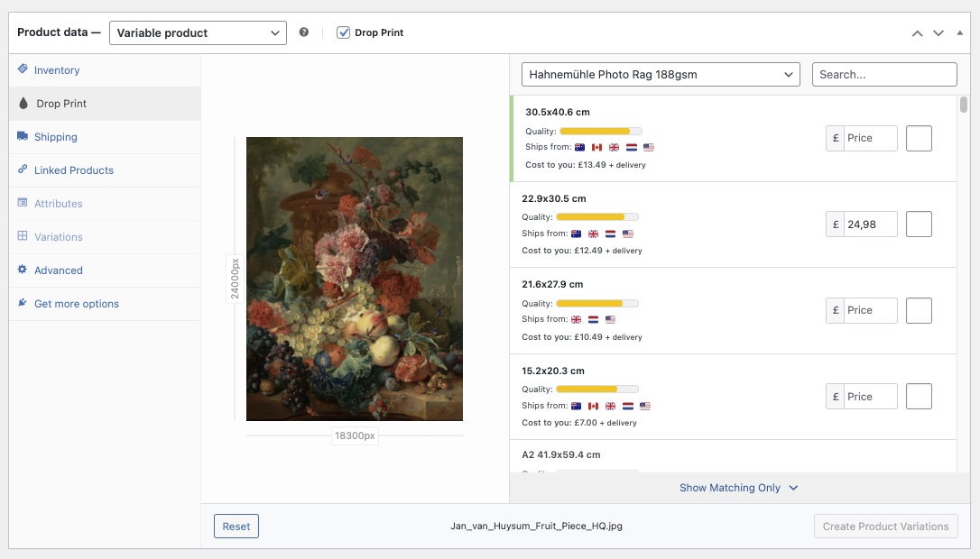Click the Canada flag for 30.5x40.6 cm
This screenshot has height=559, width=980.
tap(596, 147)
